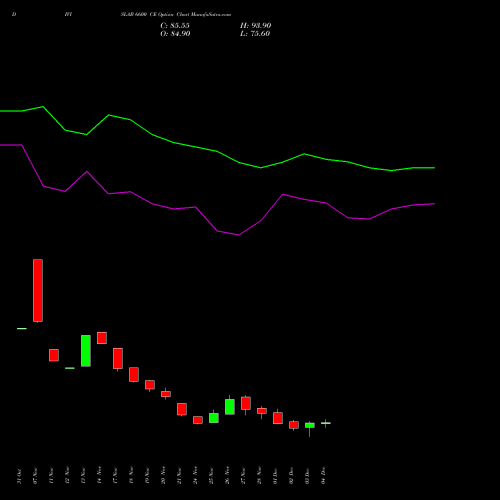Screen dimensions: 500x500
Task: Click the green indicator line on chart
Action: (217, 151)
